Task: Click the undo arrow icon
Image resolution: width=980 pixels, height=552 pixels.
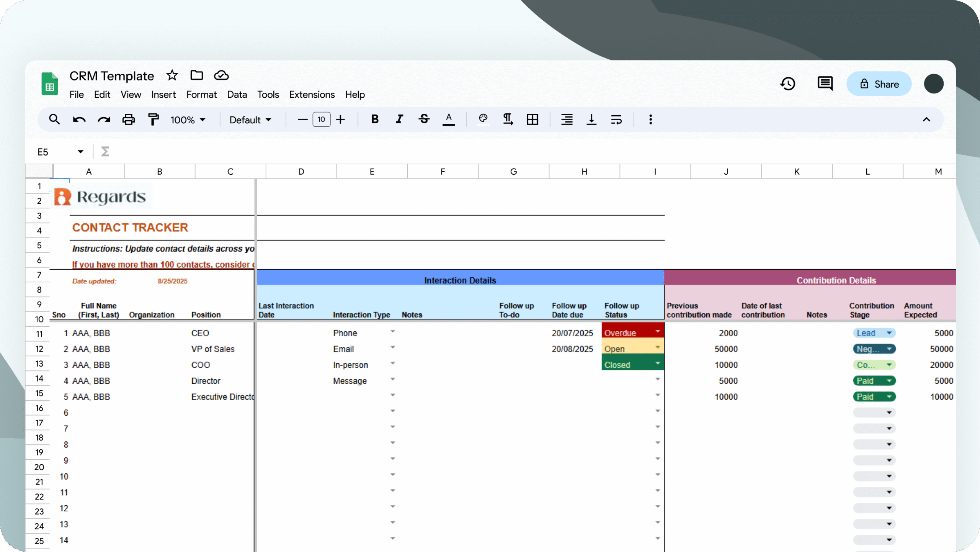Action: [79, 120]
